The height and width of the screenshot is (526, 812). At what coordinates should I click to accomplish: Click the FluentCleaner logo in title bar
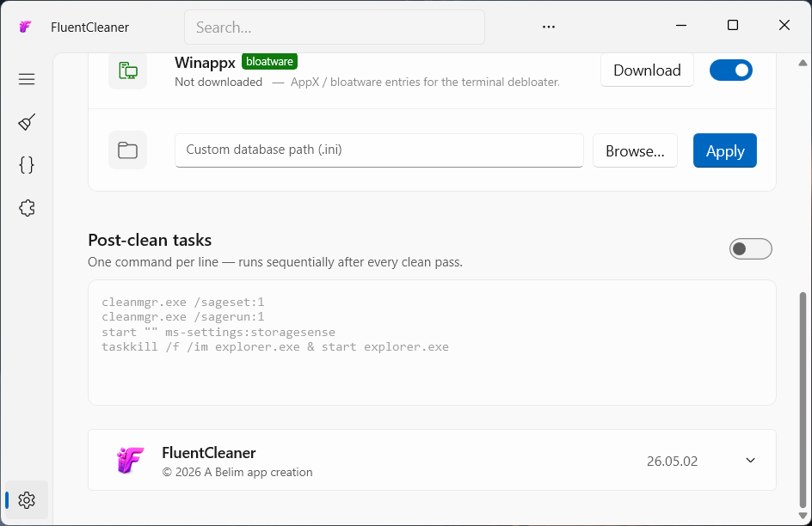click(x=25, y=27)
